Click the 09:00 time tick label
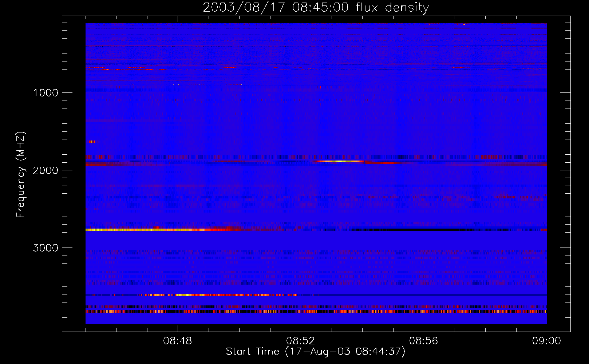 (546, 341)
